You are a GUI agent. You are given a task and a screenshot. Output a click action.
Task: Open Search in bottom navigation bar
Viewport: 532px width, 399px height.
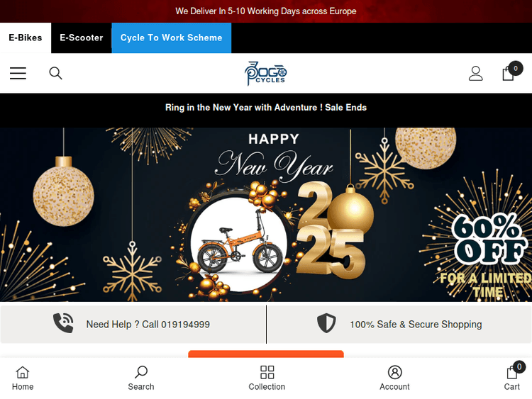(x=141, y=378)
